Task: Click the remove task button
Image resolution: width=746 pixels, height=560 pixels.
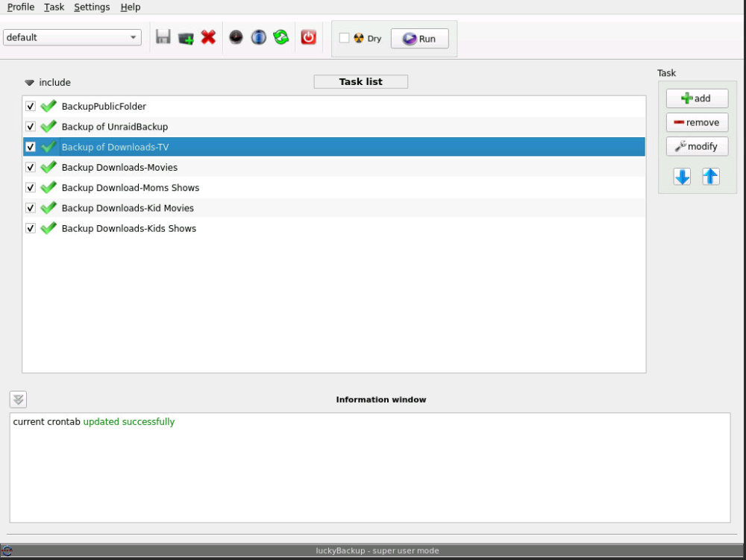Action: click(x=697, y=122)
